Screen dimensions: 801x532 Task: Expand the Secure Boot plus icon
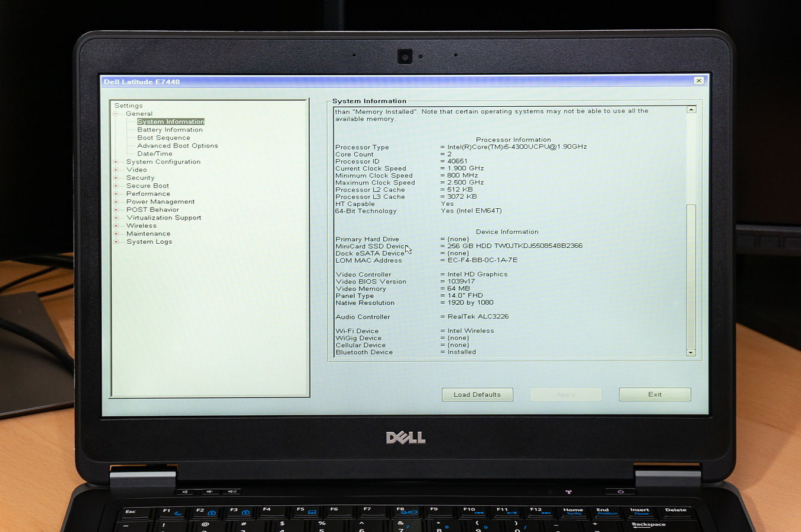coord(116,186)
